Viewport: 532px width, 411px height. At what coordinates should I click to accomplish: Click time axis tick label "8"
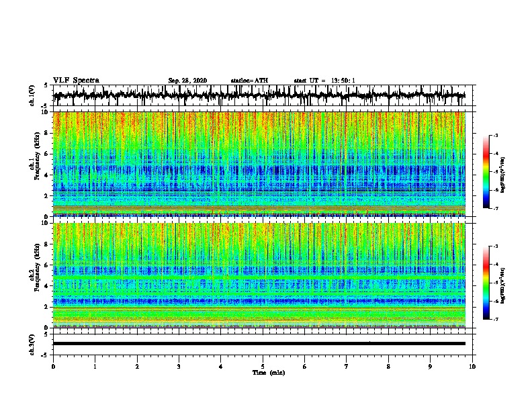coord(388,367)
